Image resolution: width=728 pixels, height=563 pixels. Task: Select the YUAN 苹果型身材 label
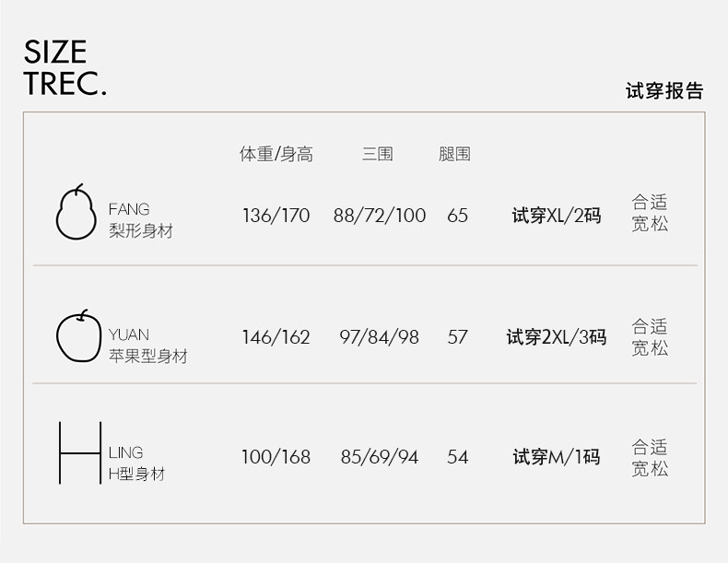(147, 346)
